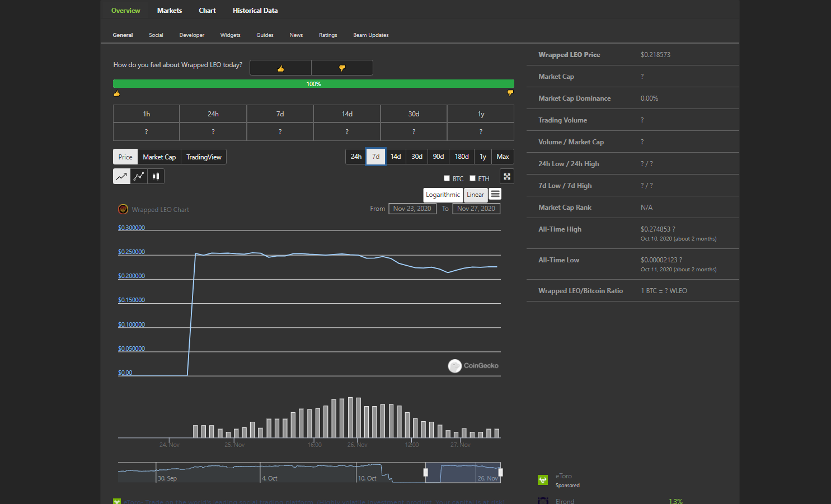
Task: Switch to the Social sub-tab
Action: [156, 35]
